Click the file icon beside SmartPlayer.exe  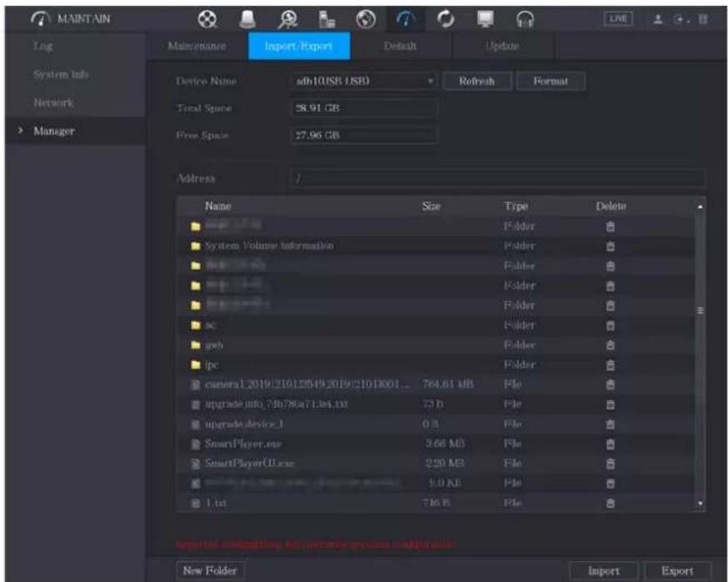(x=196, y=444)
